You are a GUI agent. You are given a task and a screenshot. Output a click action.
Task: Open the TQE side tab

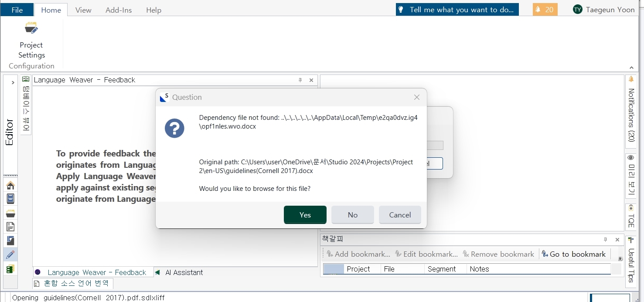[631, 217]
